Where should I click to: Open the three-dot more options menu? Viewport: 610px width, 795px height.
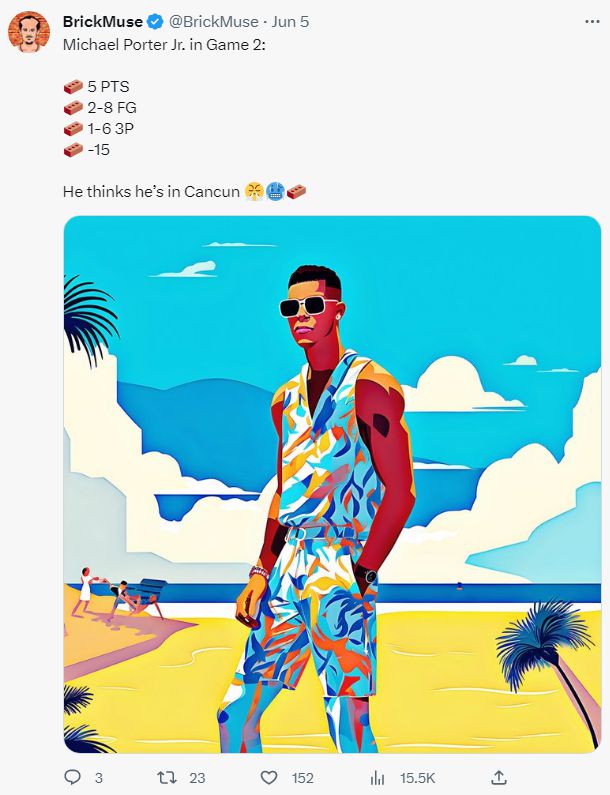pyautogui.click(x=592, y=22)
